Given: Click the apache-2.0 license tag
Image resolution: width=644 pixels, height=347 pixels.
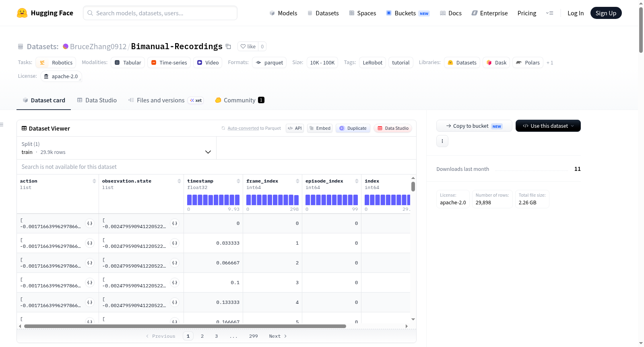Looking at the screenshot, I should [x=61, y=76].
